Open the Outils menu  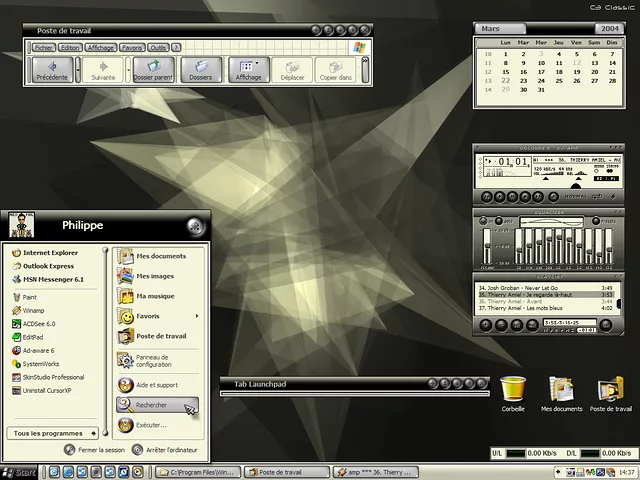click(158, 47)
